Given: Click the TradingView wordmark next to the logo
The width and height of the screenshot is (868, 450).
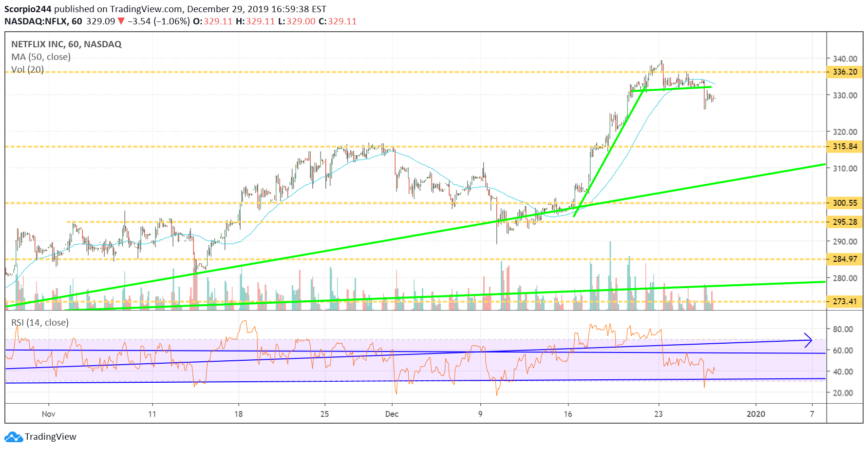Looking at the screenshot, I should tap(51, 437).
